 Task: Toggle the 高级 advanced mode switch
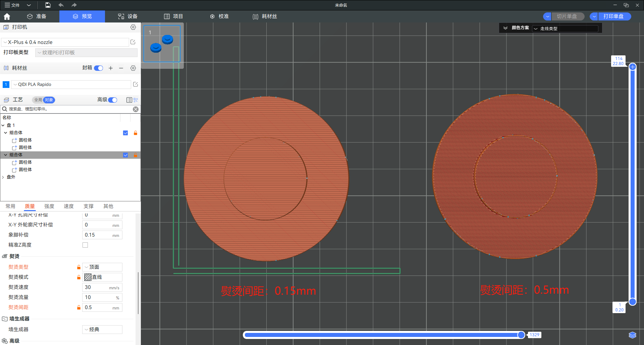tap(113, 100)
